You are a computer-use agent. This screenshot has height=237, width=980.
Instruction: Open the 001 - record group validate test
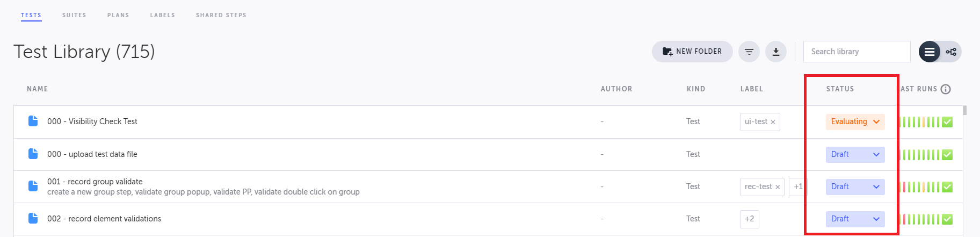click(x=95, y=182)
